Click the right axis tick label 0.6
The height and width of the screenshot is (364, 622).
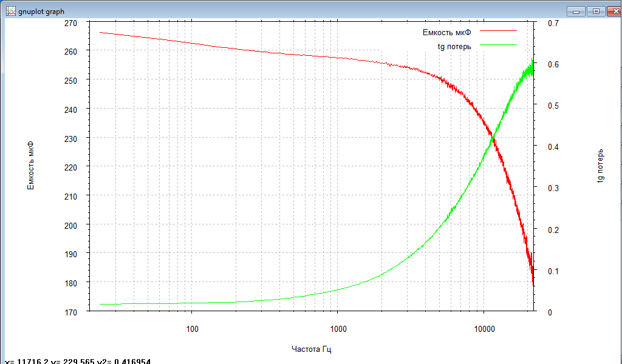tap(553, 64)
